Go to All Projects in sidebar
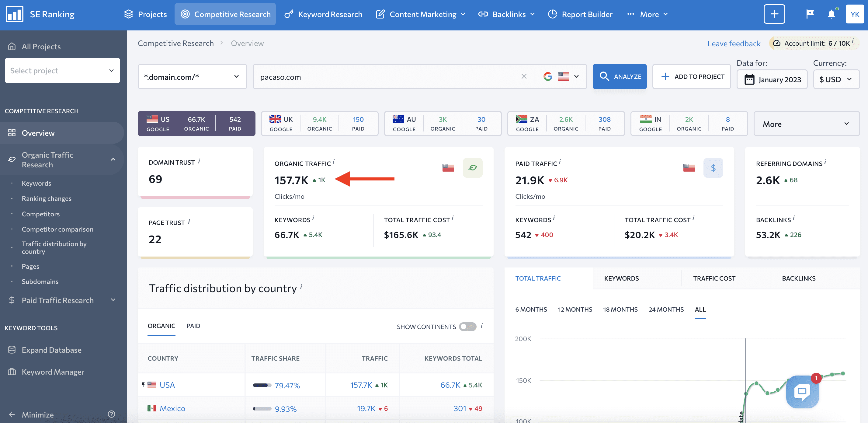This screenshot has width=868, height=423. [x=41, y=46]
